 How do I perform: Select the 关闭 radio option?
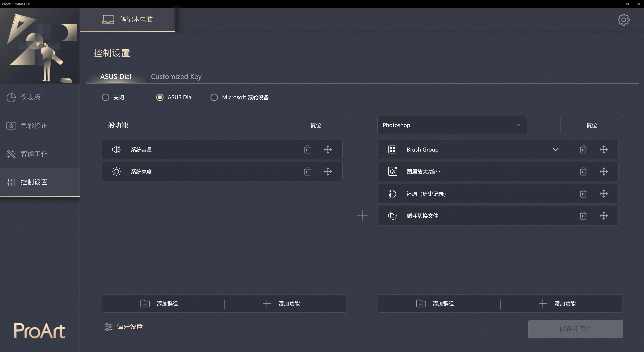pyautogui.click(x=105, y=97)
